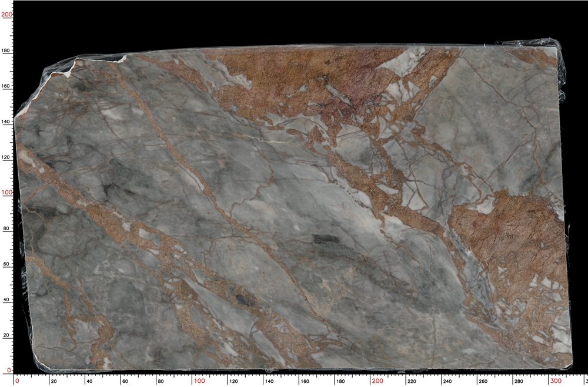Viewport: 588px width, 387px height.
Task: Click the 0 origin label on bottom ruler
Action: (x=18, y=380)
